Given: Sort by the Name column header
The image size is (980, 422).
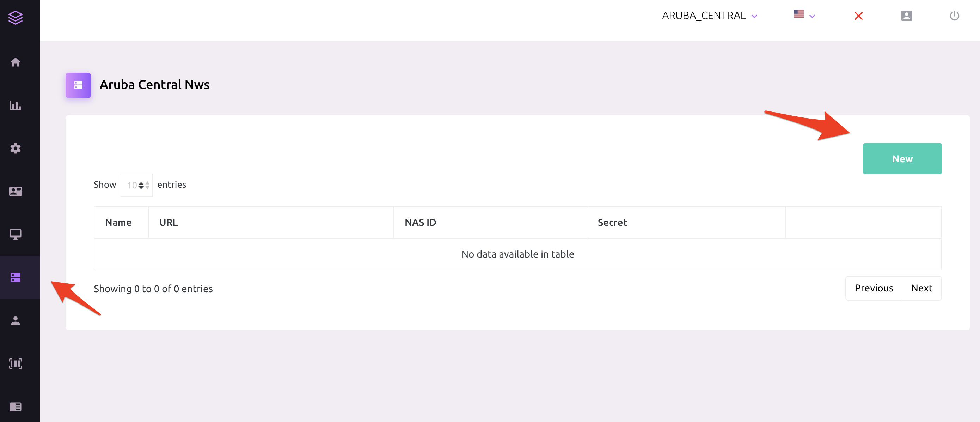Looking at the screenshot, I should click(x=121, y=222).
